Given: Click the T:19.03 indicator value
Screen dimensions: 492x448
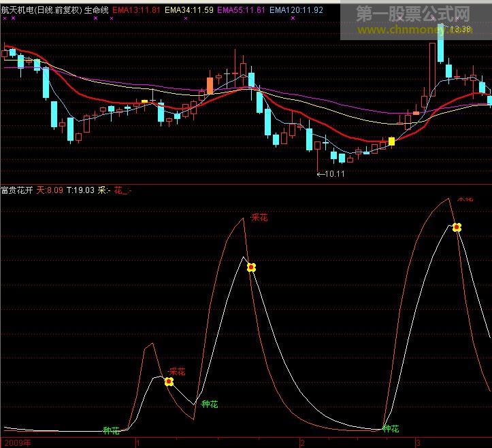Looking at the screenshot, I should coord(80,190).
